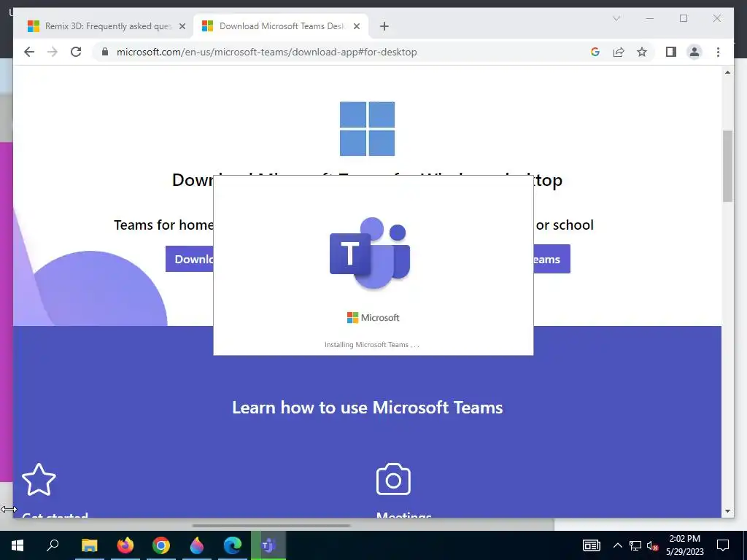
Task: Maximize the Chrome window
Action: click(684, 18)
